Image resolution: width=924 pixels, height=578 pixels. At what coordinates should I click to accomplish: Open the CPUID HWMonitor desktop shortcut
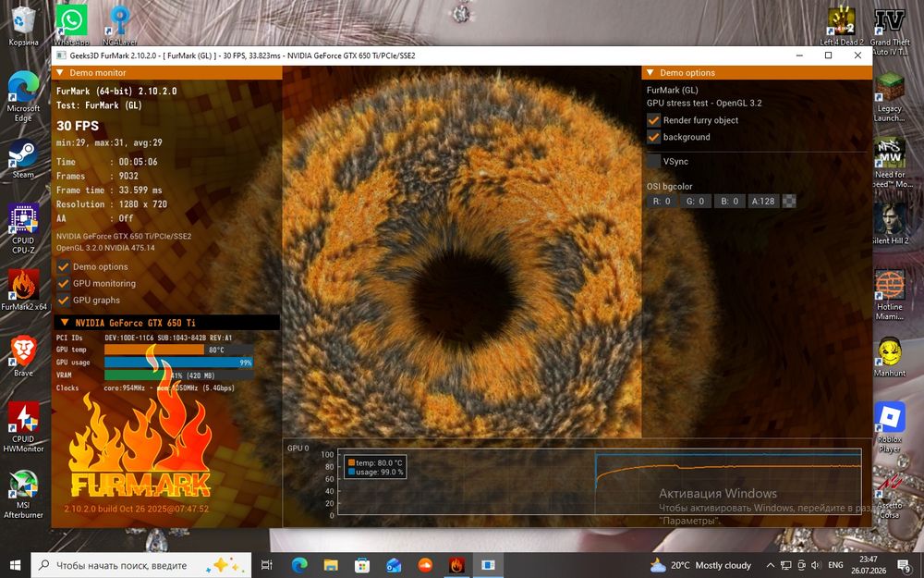(x=23, y=427)
